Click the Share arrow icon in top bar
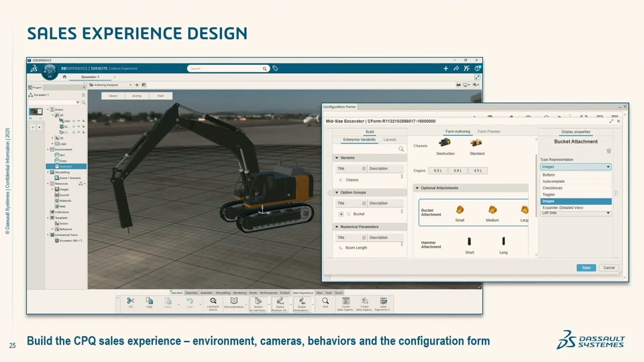 pyautogui.click(x=456, y=68)
